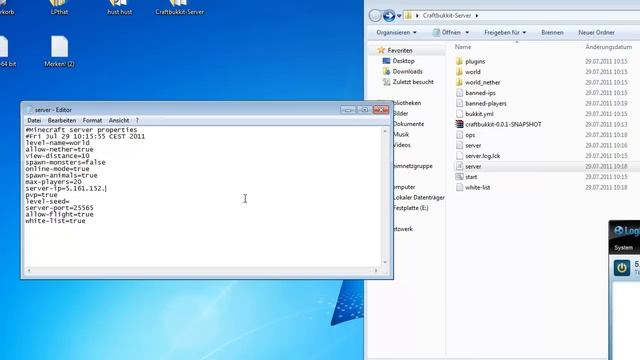Screen dimensions: 640x360
Task: Click Craftbukkit-Server in the address bar
Action: tap(447, 16)
